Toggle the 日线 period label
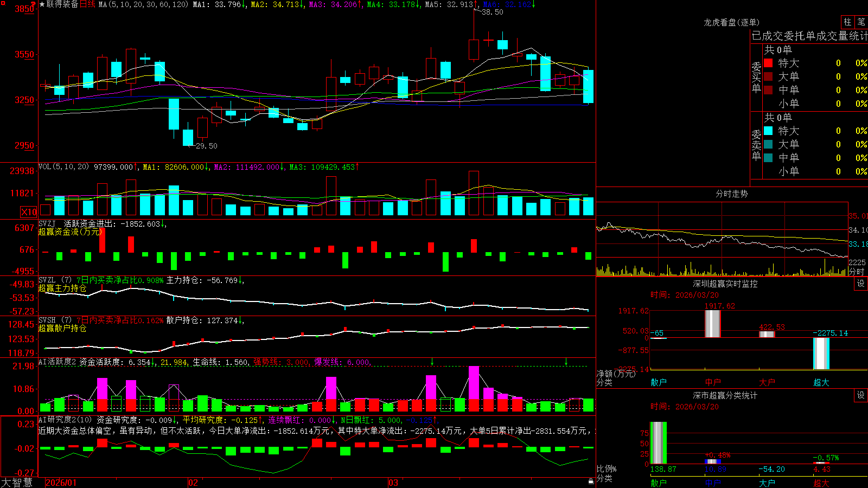The image size is (868, 488). click(x=87, y=4)
